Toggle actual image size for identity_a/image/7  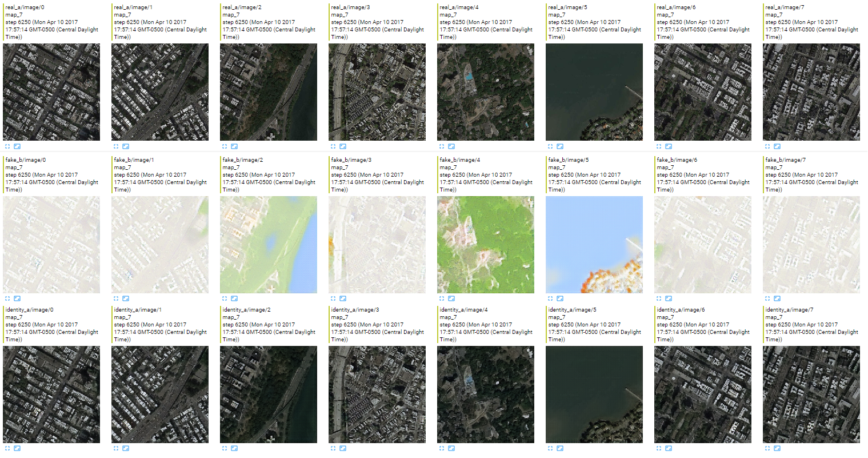click(x=777, y=448)
